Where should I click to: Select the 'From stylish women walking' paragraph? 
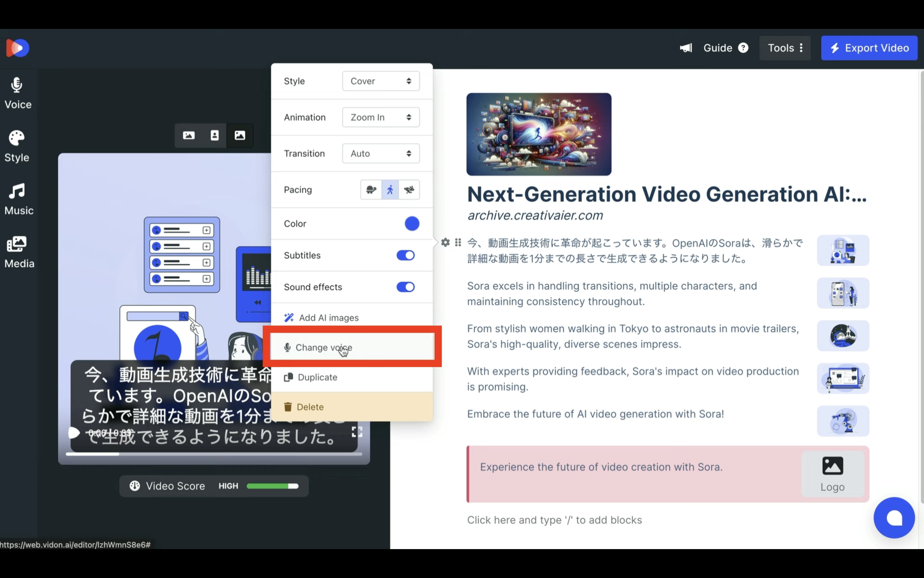pyautogui.click(x=633, y=337)
